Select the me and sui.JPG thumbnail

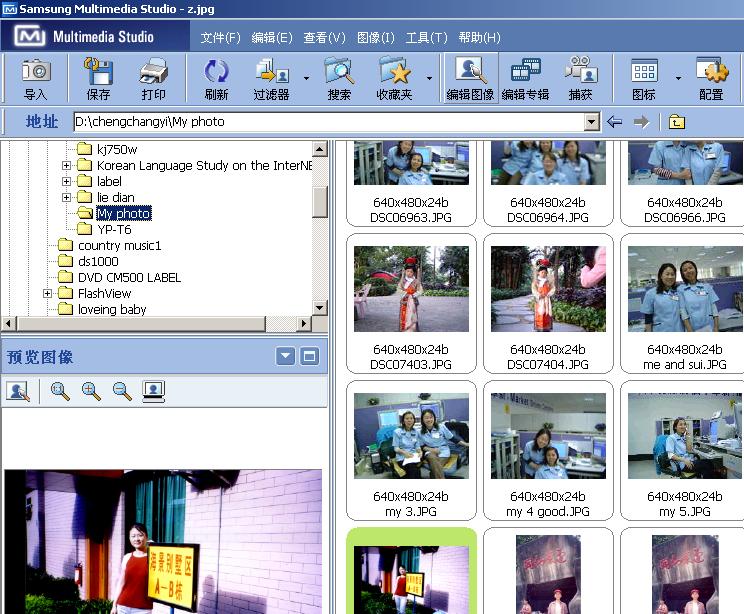pos(683,304)
